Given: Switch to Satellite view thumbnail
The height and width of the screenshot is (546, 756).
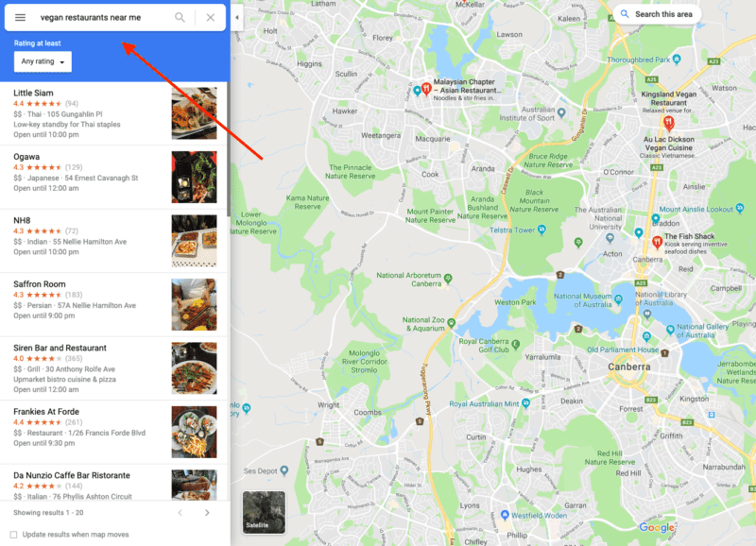Looking at the screenshot, I should (264, 512).
